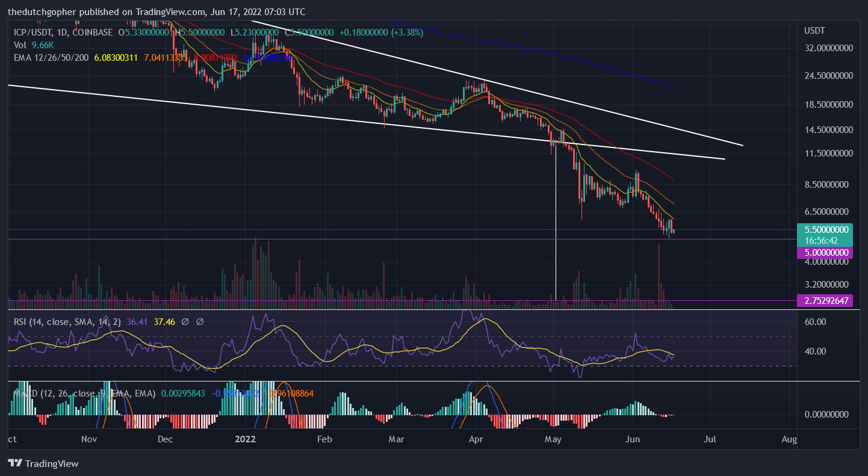Click the Nov label on time axis
This screenshot has width=868, height=476.
(x=88, y=440)
